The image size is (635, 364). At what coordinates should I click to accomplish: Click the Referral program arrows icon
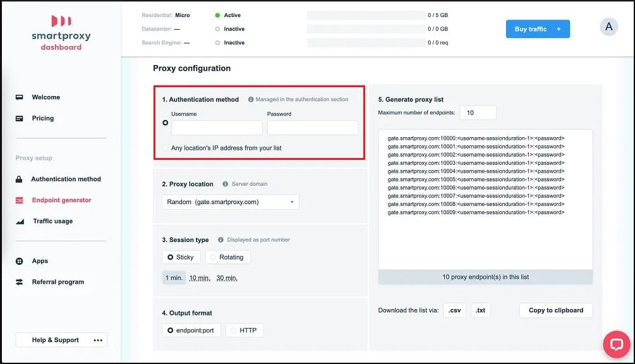(19, 282)
